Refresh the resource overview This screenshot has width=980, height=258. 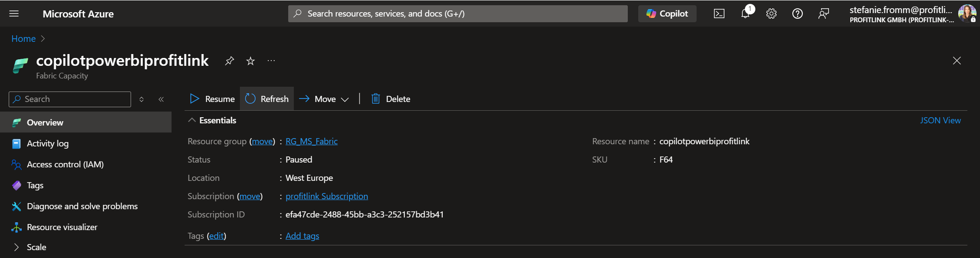267,99
